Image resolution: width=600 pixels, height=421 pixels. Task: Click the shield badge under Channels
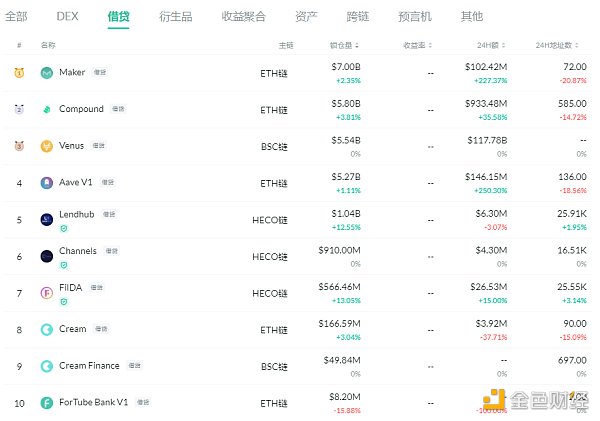64,265
